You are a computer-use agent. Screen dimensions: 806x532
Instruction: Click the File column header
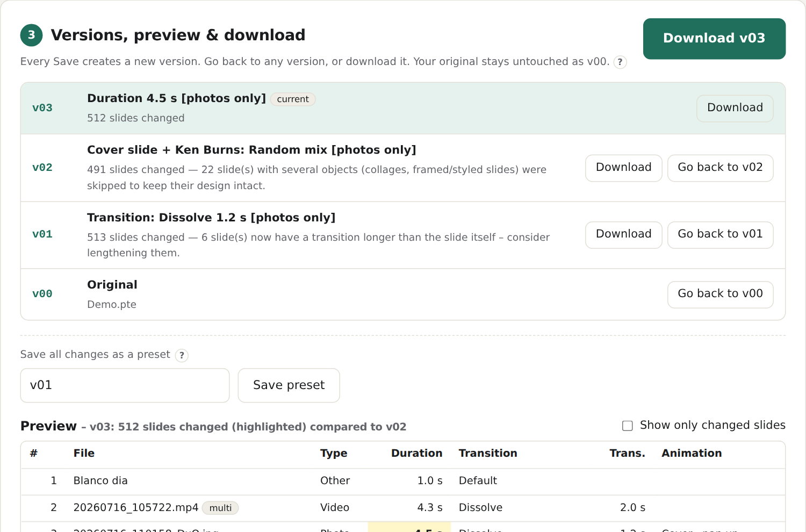coord(84,454)
